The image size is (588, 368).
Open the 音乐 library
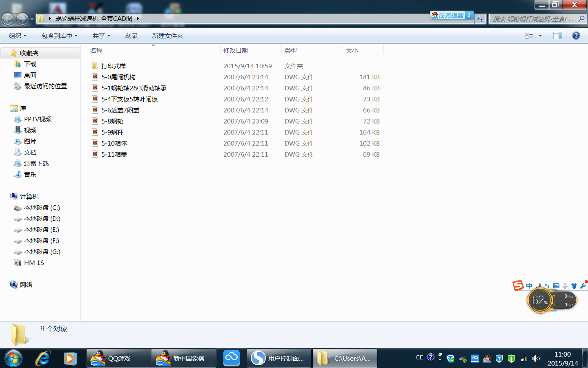pyautogui.click(x=30, y=175)
